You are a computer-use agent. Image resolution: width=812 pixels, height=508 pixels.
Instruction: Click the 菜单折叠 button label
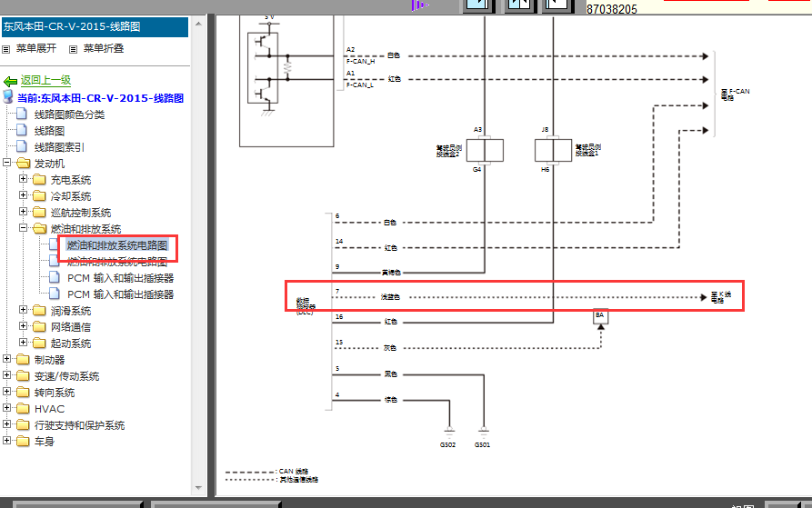coord(104,48)
